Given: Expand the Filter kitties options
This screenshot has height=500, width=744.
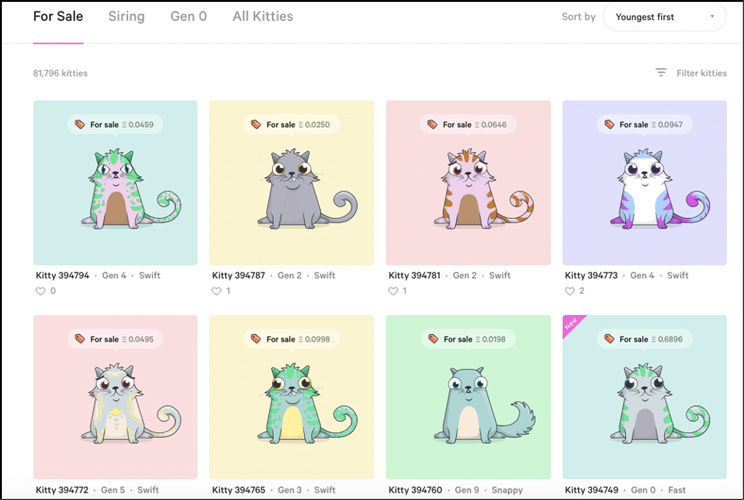Looking at the screenshot, I should (701, 73).
